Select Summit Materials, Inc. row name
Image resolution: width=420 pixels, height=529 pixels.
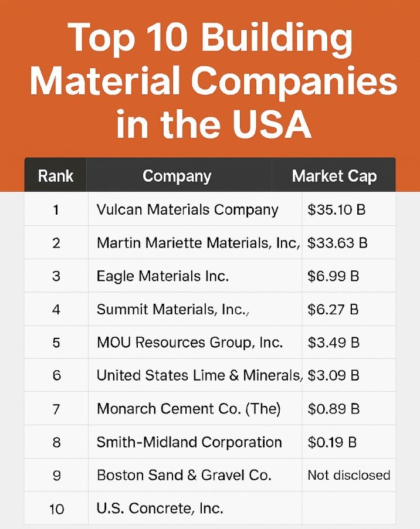[173, 308]
